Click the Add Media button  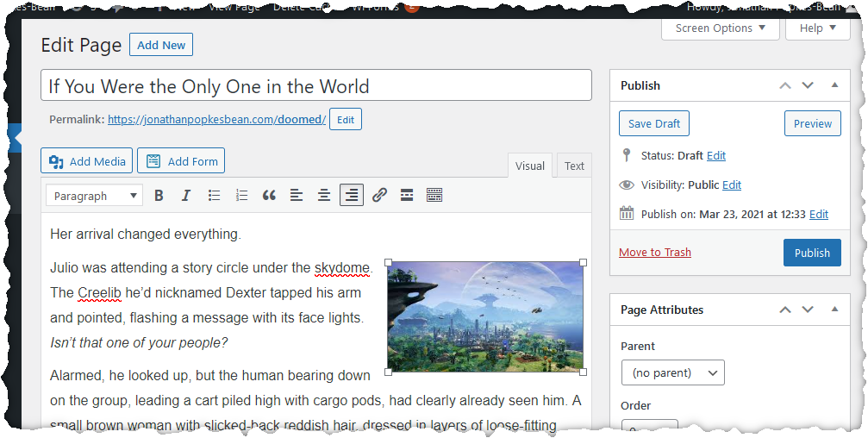86,161
